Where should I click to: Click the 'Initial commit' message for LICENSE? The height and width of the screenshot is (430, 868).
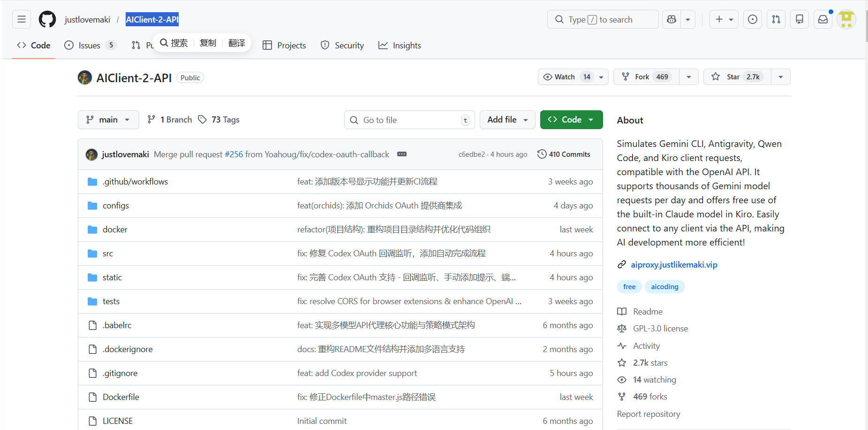click(x=322, y=421)
